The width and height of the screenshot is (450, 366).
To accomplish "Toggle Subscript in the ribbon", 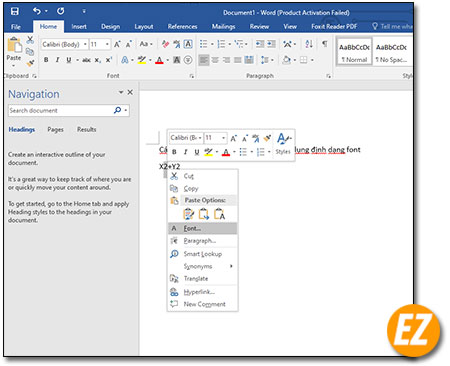I will point(97,60).
